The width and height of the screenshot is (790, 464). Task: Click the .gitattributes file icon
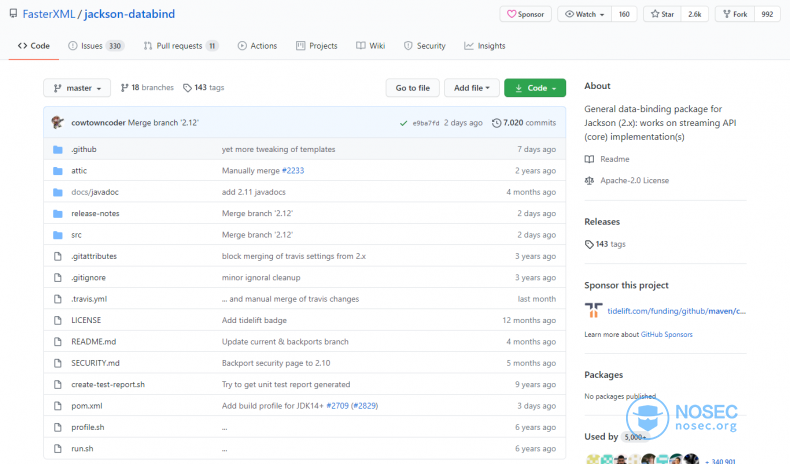tap(58, 256)
